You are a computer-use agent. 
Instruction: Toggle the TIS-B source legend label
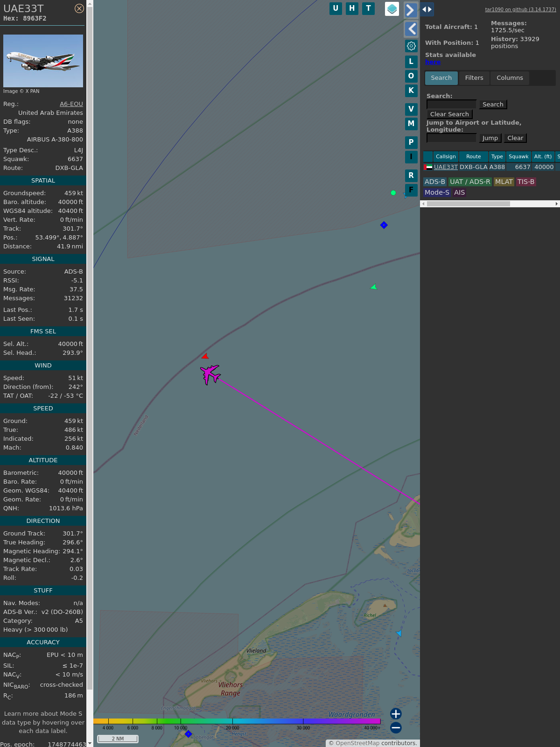(526, 182)
